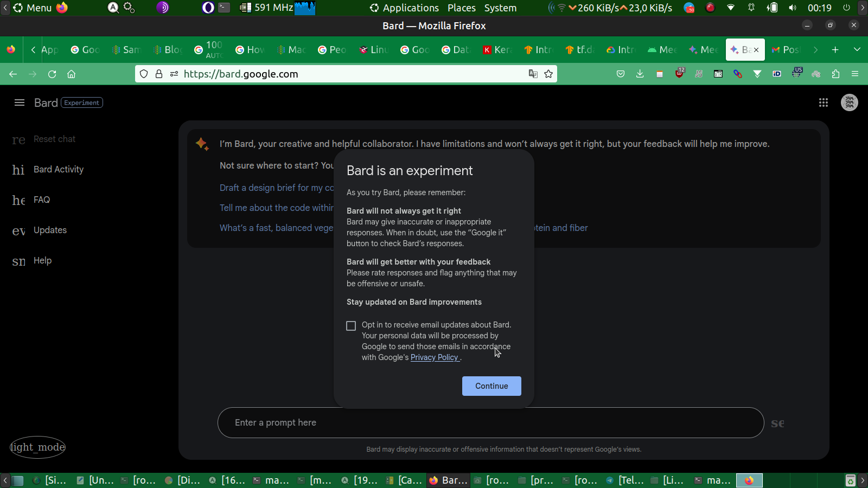Viewport: 868px width, 488px height.
Task: Open the Firefox extensions puzzle menu
Action: click(835, 74)
